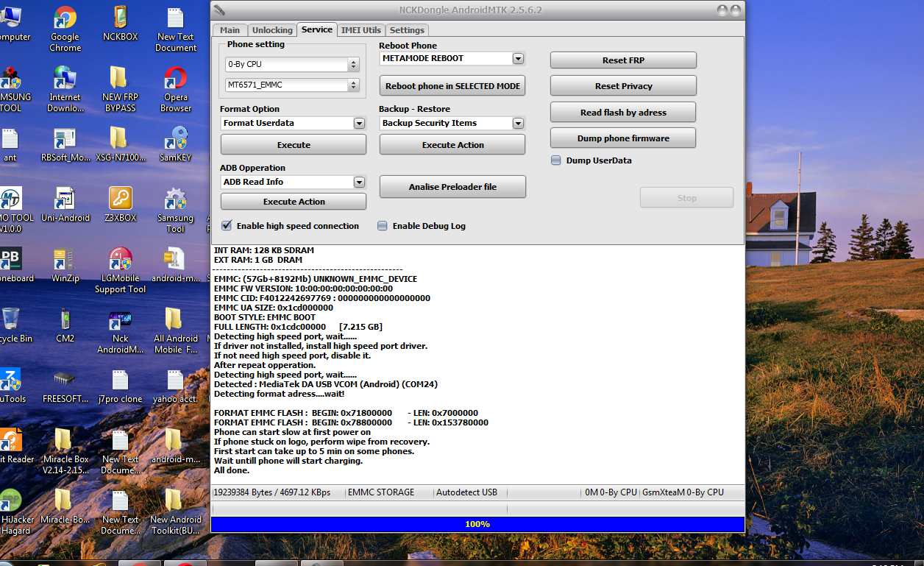The height and width of the screenshot is (566, 924).
Task: Open LGMobile Support Tool icon
Action: point(120,271)
